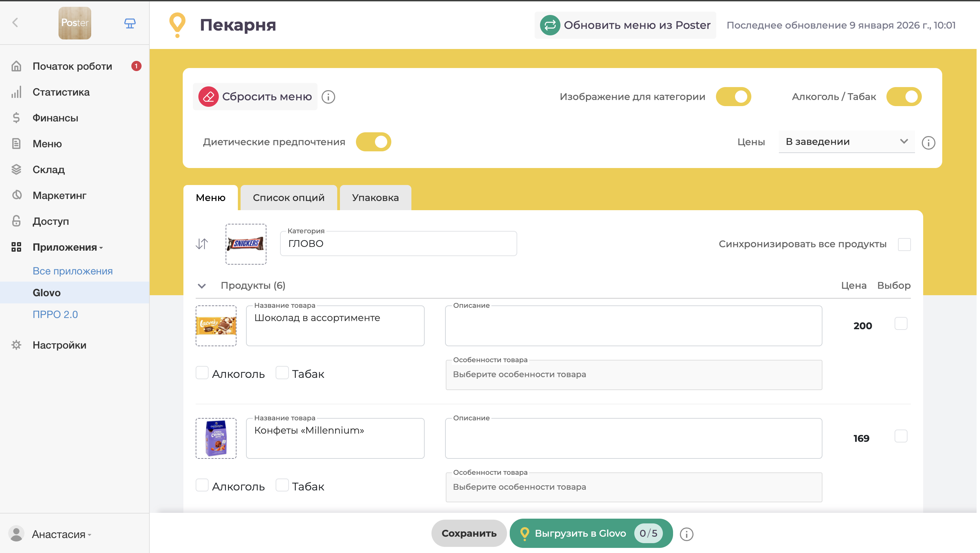Switch to the Список опций tab
980x553 pixels.
tap(288, 198)
